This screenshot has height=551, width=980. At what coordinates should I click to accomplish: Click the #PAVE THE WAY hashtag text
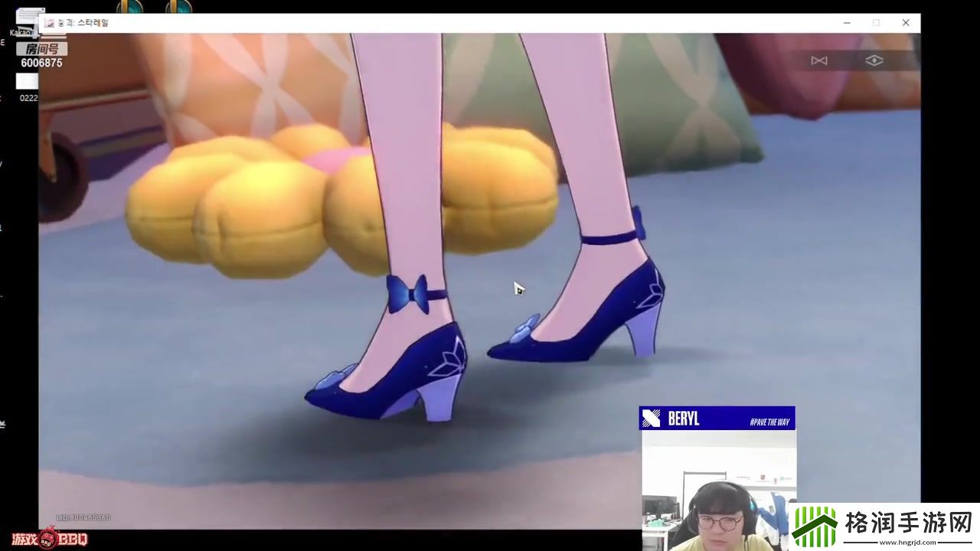[x=769, y=422]
